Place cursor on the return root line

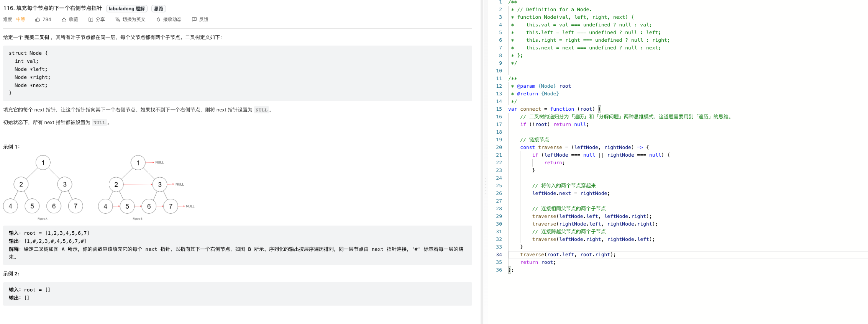click(x=538, y=262)
